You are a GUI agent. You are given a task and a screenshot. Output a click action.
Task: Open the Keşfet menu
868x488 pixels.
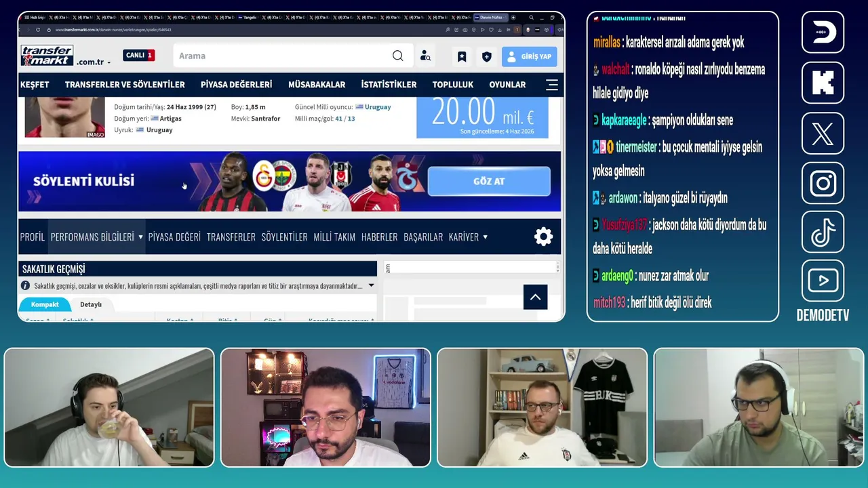click(x=35, y=85)
